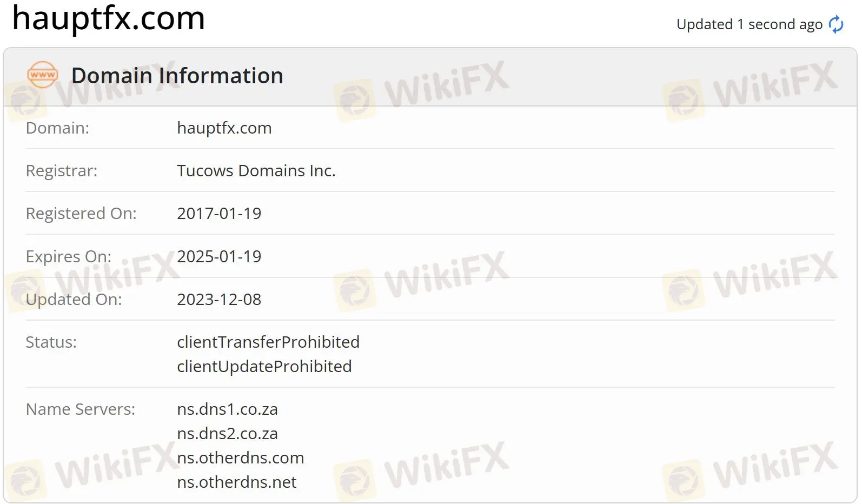The image size is (862, 504).
Task: Click the Tucows Domains Inc. registrar name
Action: (256, 170)
